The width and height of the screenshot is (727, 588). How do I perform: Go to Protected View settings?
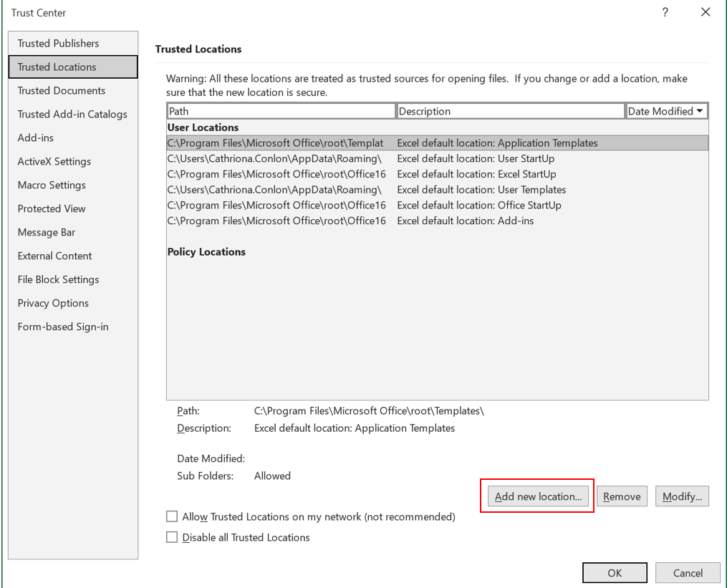click(x=52, y=208)
